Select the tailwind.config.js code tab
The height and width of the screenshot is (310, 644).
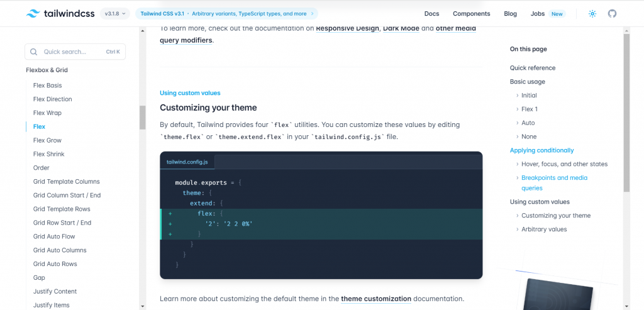click(x=188, y=162)
